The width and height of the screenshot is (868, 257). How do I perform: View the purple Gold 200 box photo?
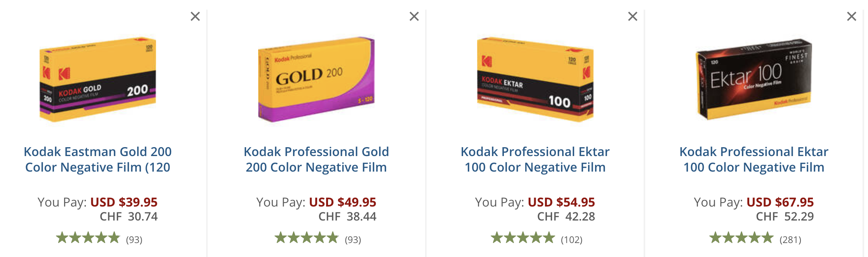coord(316,80)
